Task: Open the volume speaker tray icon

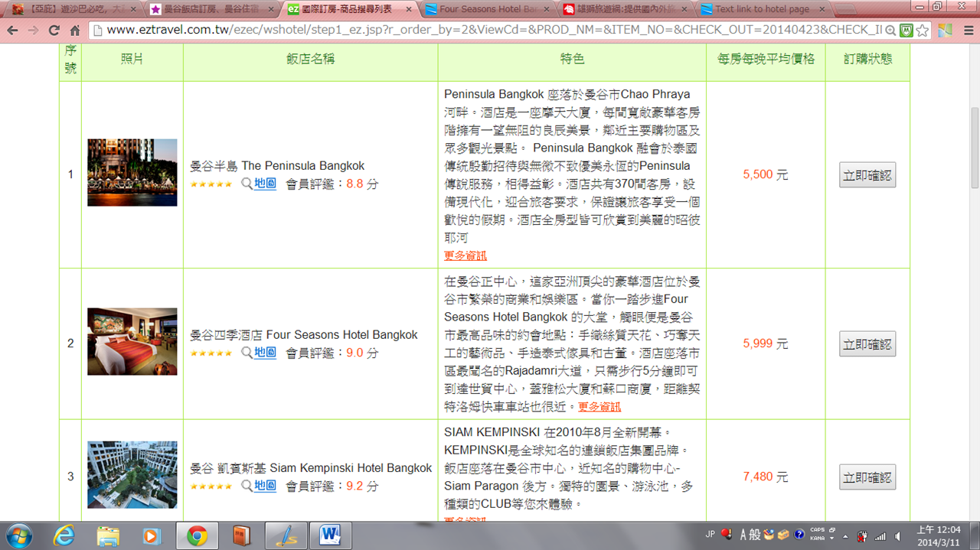Action: [x=897, y=536]
